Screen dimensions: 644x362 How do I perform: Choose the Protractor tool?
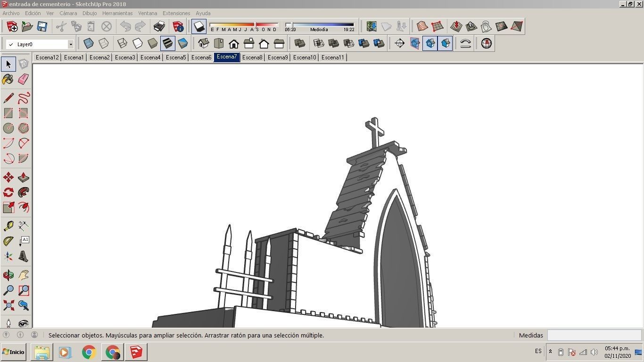point(8,241)
